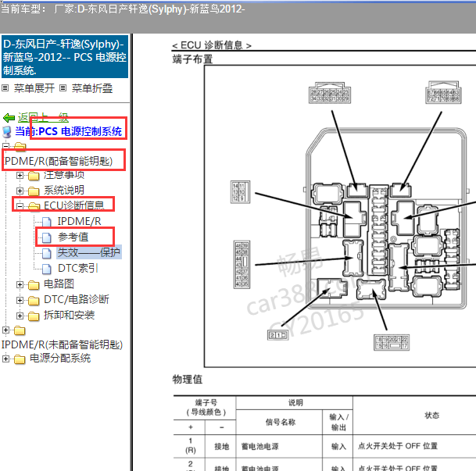Screen dimensions: 476x471
Task: Open the 电源分配系统 tree entry
Action: pos(60,359)
